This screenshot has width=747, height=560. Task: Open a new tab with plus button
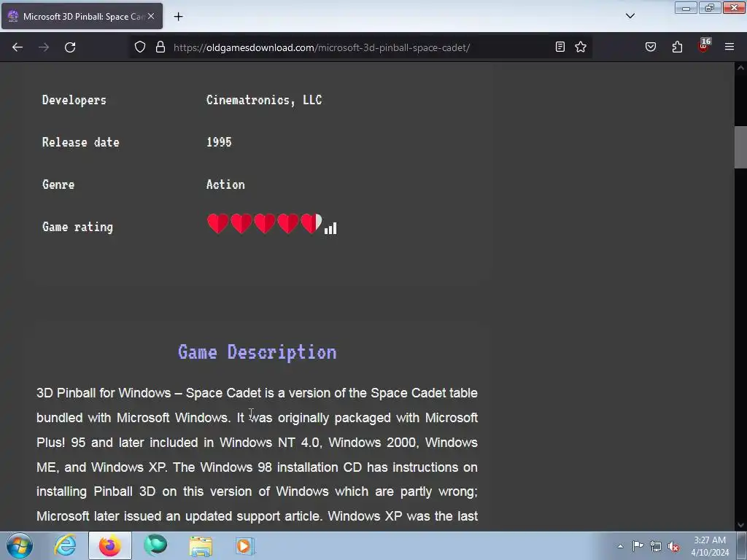click(178, 17)
